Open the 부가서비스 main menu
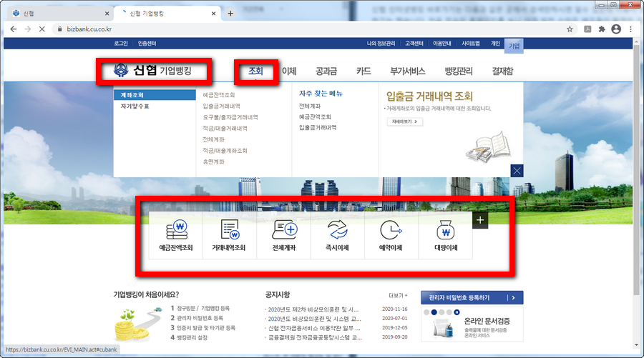The width and height of the screenshot is (644, 358). coord(407,71)
